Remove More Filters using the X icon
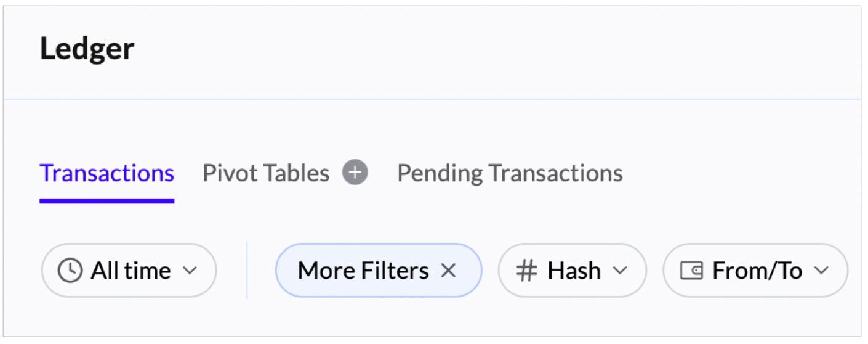Viewport: 868px width, 344px height. pos(449,270)
